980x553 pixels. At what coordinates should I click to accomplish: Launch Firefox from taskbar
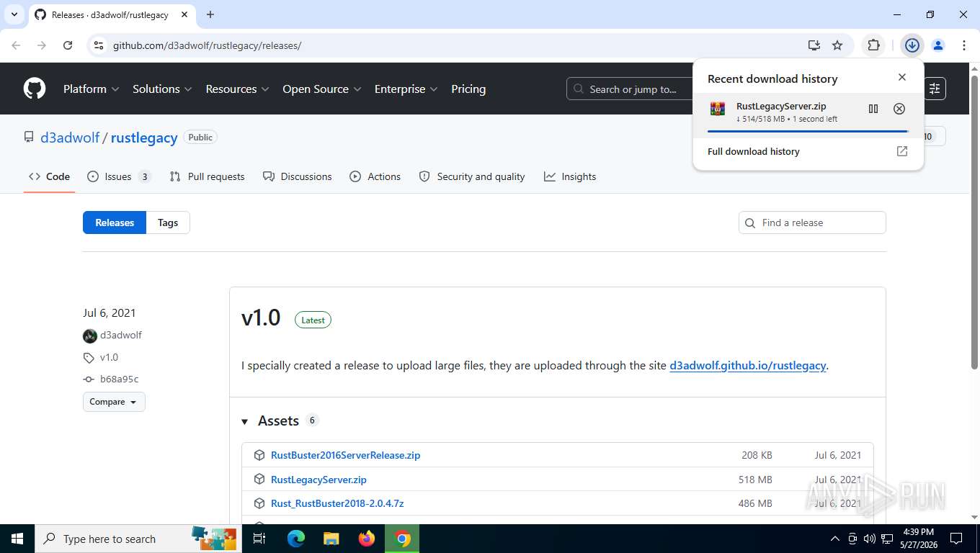[x=367, y=539]
